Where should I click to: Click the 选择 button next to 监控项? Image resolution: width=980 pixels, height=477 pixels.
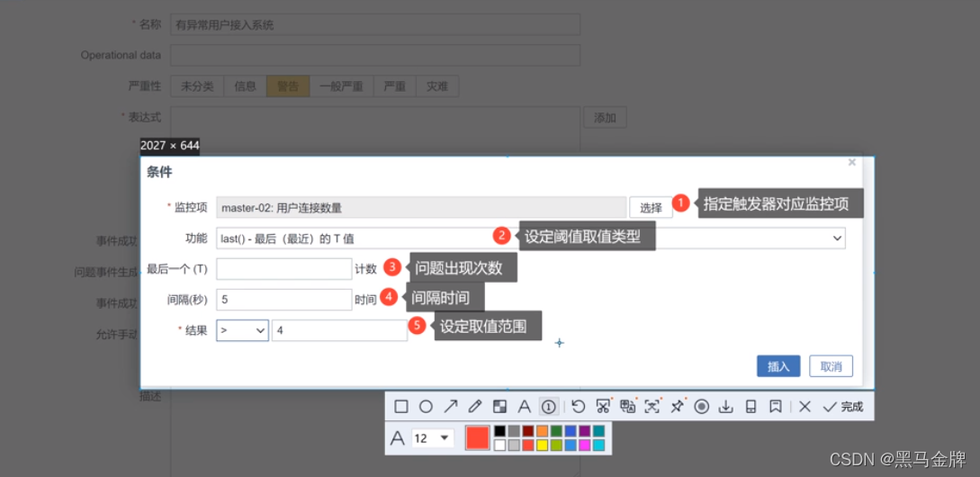(651, 208)
